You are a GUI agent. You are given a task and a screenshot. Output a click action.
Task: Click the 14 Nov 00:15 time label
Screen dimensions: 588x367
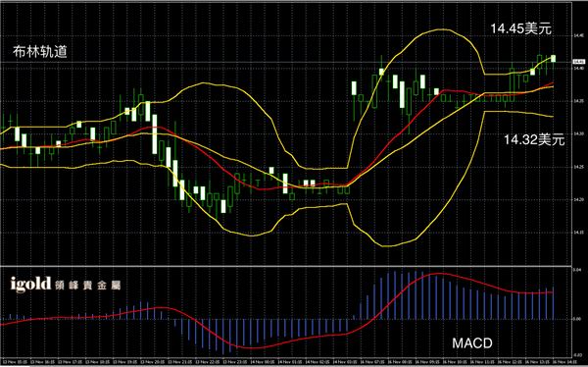coord(263,362)
